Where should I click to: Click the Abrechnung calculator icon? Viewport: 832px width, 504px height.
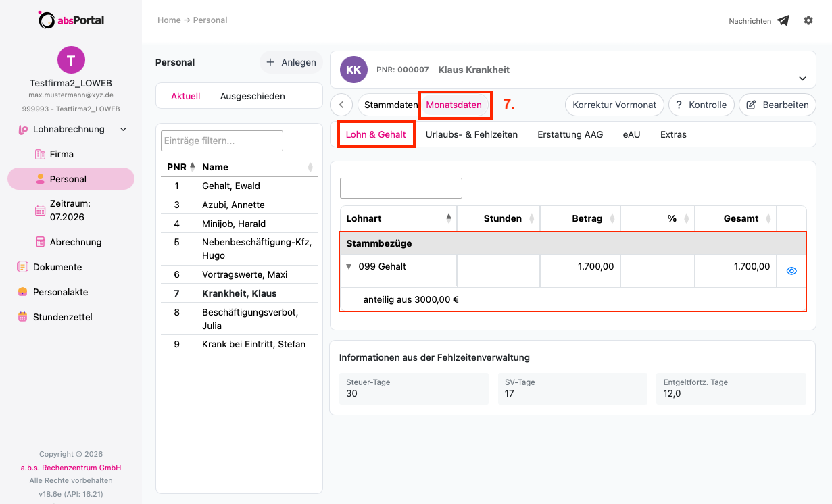(x=40, y=242)
